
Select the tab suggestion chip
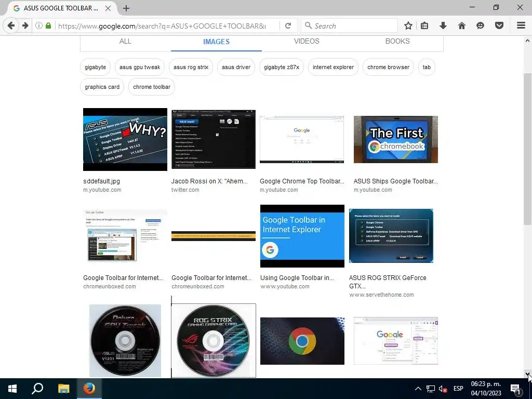(x=427, y=67)
